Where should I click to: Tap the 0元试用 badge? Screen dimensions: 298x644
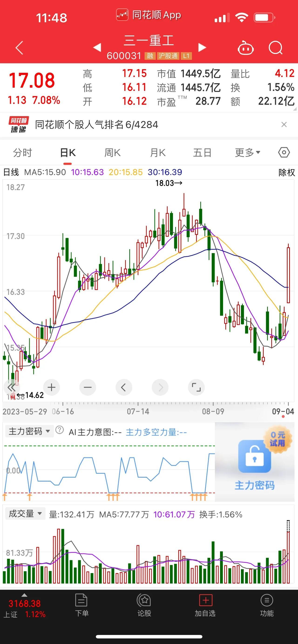[x=278, y=439]
